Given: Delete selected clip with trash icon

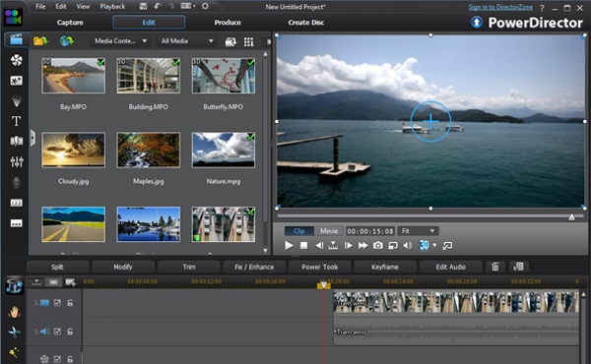Looking at the screenshot, I should click(x=494, y=267).
